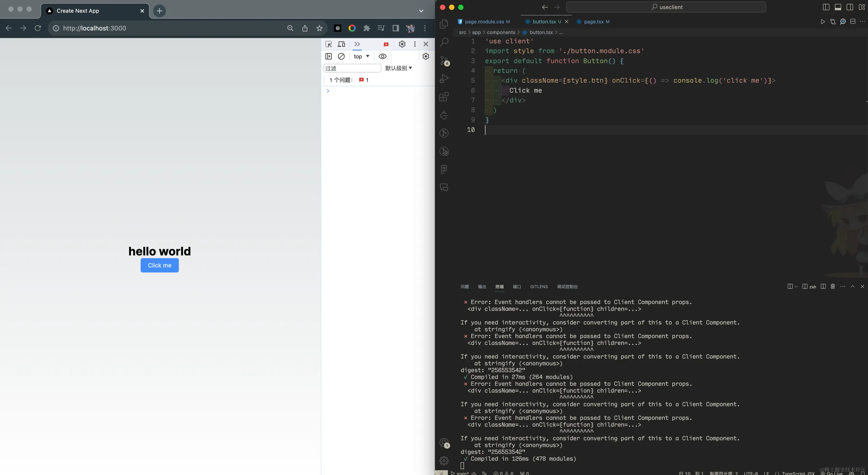
Task: Click the Split Editor icon in editor toolbar
Action: point(852,22)
